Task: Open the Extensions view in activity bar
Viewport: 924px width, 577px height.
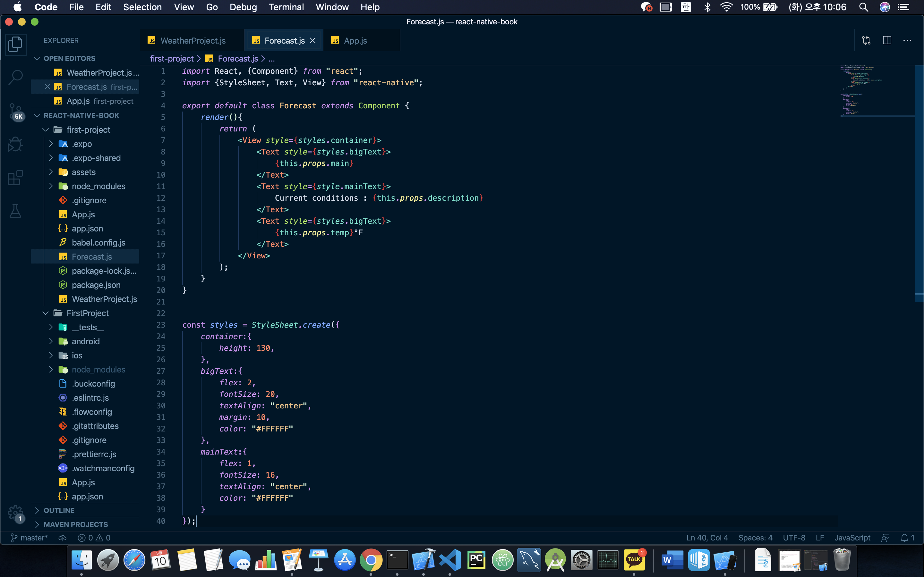Action: [x=15, y=178]
